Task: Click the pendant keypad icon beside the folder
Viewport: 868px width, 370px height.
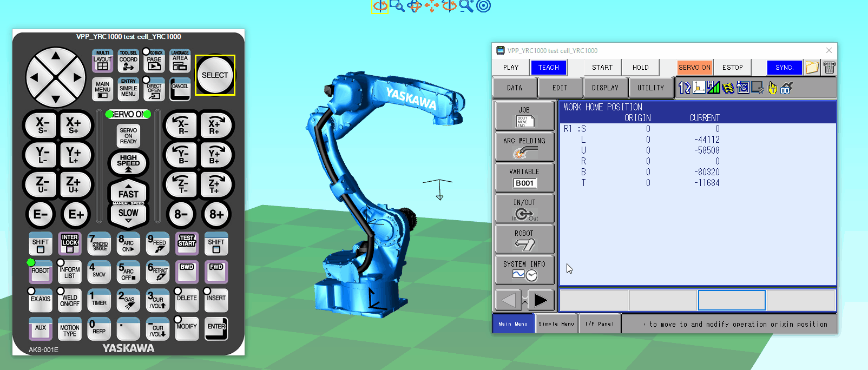Action: click(829, 67)
